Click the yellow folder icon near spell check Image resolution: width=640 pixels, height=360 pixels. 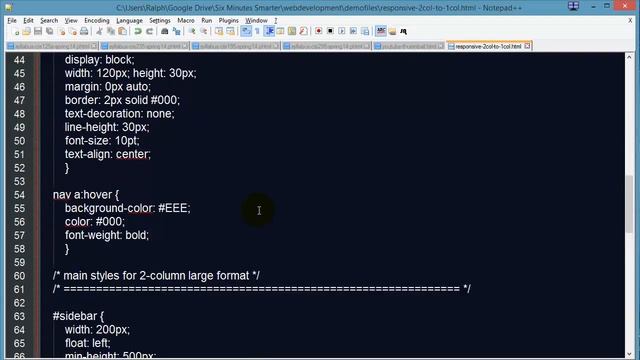[392, 31]
